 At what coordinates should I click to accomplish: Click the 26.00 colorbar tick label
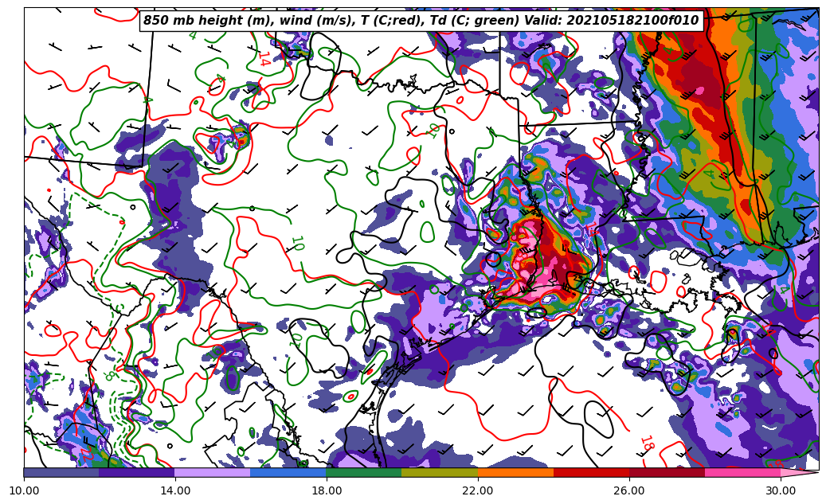pyautogui.click(x=629, y=490)
